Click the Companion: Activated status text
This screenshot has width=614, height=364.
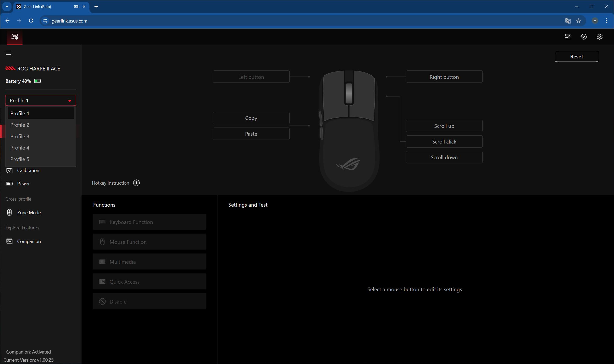coord(29,352)
